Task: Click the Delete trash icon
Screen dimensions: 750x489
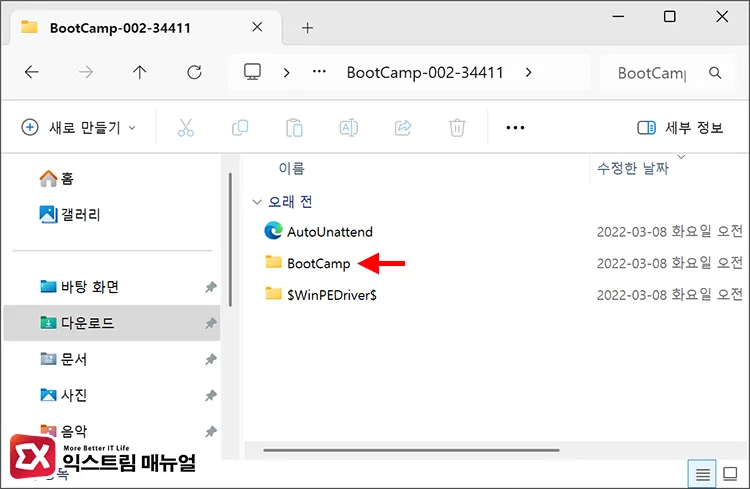Action: click(457, 128)
